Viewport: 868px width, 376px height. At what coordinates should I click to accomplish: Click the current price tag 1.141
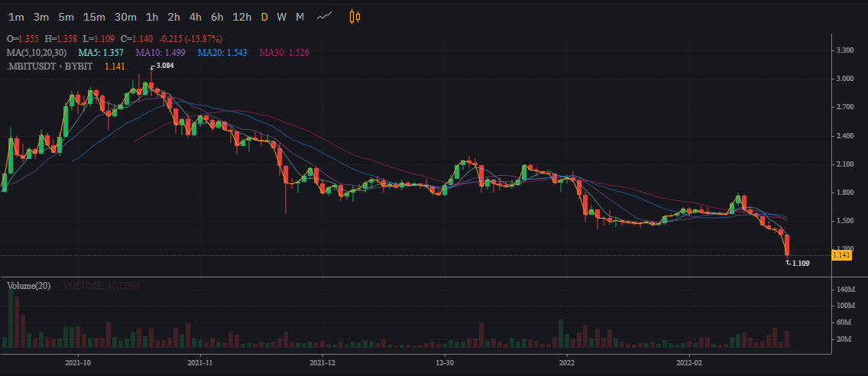click(x=843, y=254)
